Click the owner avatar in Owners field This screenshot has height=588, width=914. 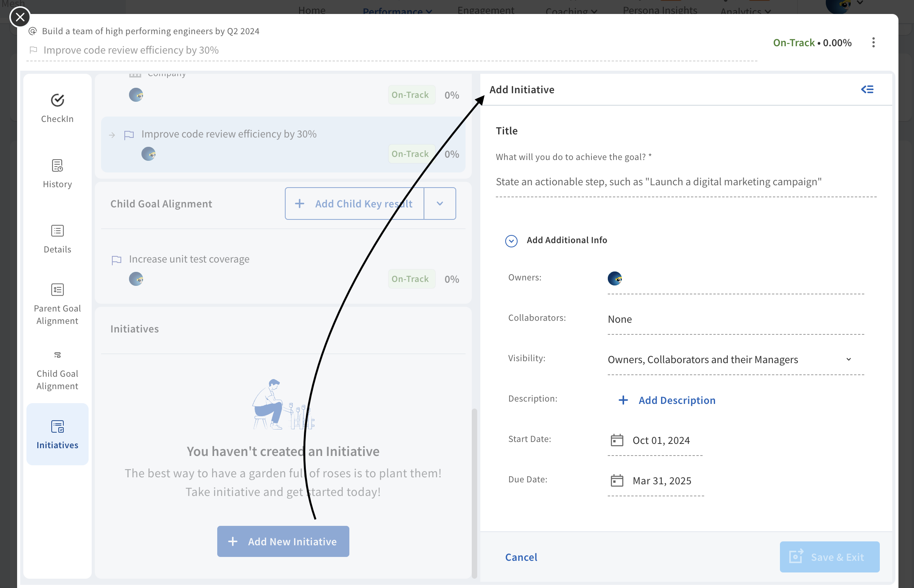click(x=615, y=279)
